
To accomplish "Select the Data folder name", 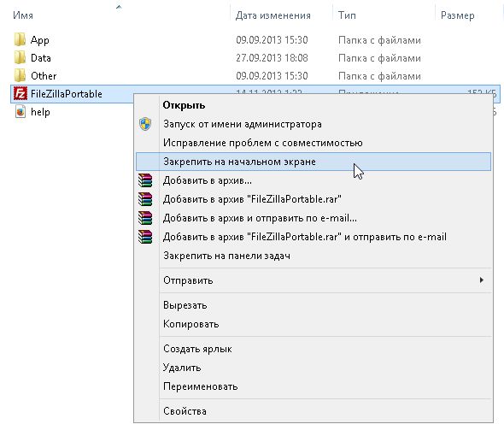I will click(x=41, y=58).
